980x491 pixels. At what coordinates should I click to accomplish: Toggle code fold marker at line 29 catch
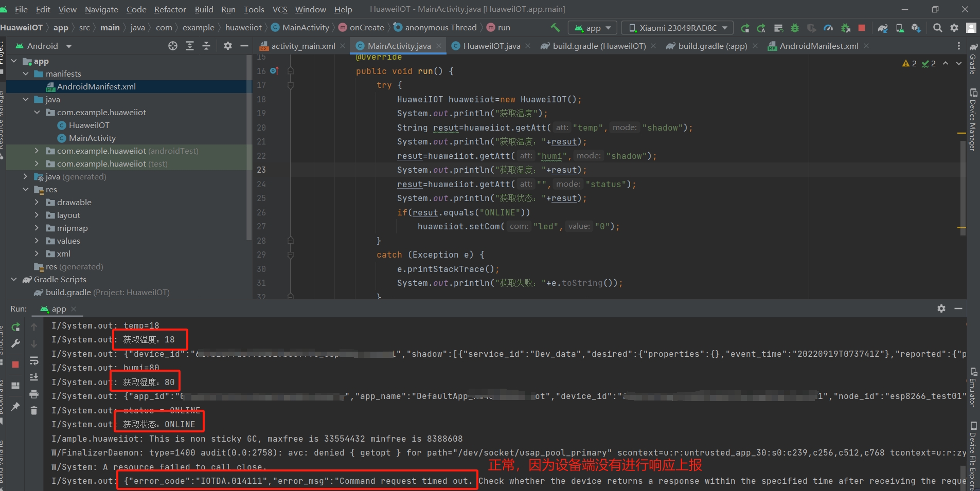(x=291, y=255)
